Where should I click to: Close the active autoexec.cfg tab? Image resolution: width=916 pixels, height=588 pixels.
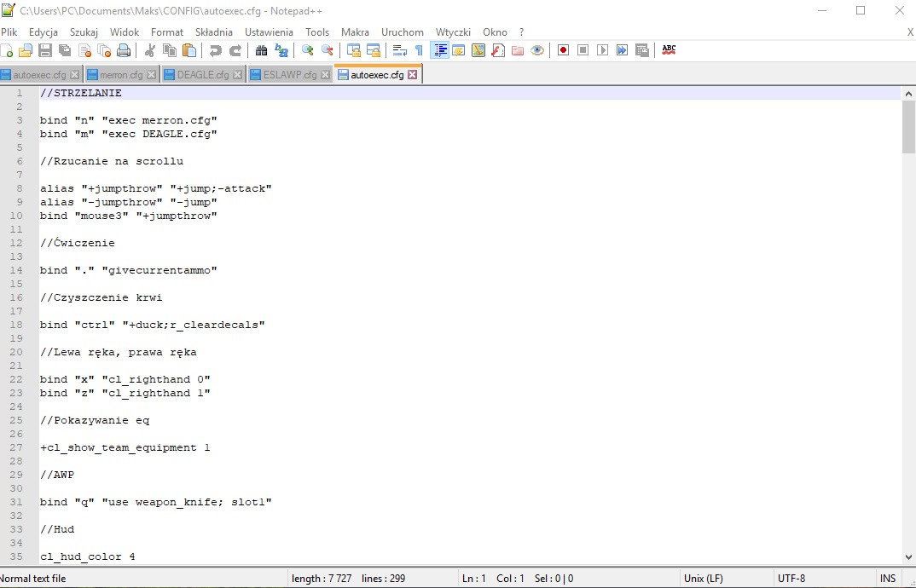pyautogui.click(x=413, y=75)
